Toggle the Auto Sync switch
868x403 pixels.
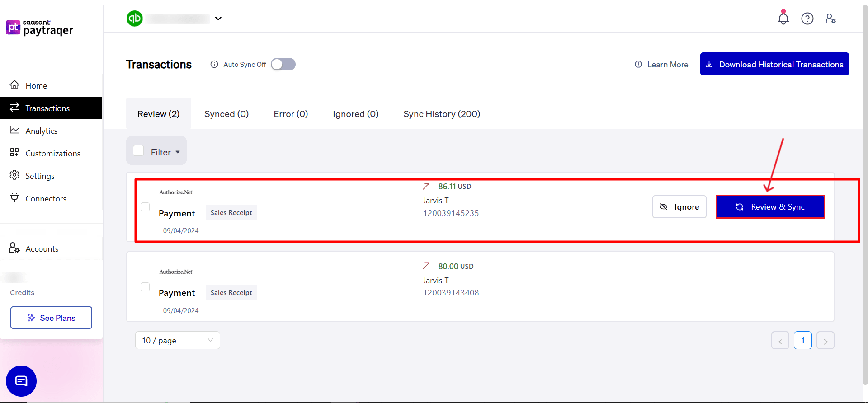[x=283, y=64]
